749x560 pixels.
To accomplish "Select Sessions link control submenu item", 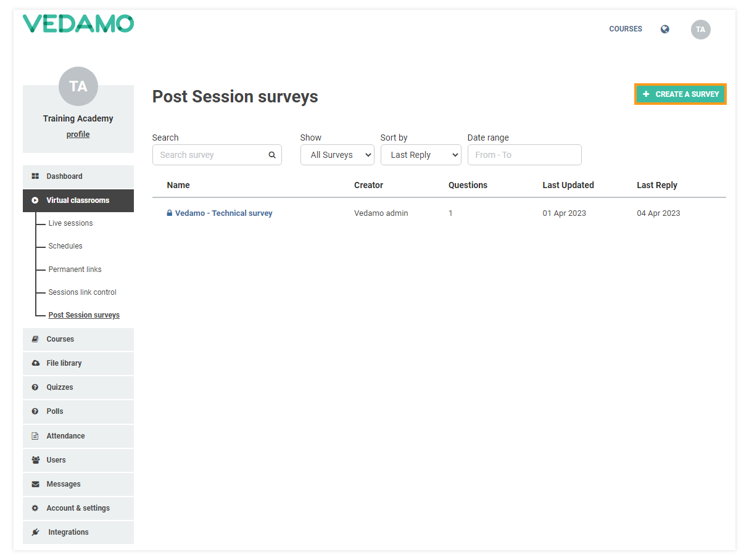I will click(x=82, y=292).
